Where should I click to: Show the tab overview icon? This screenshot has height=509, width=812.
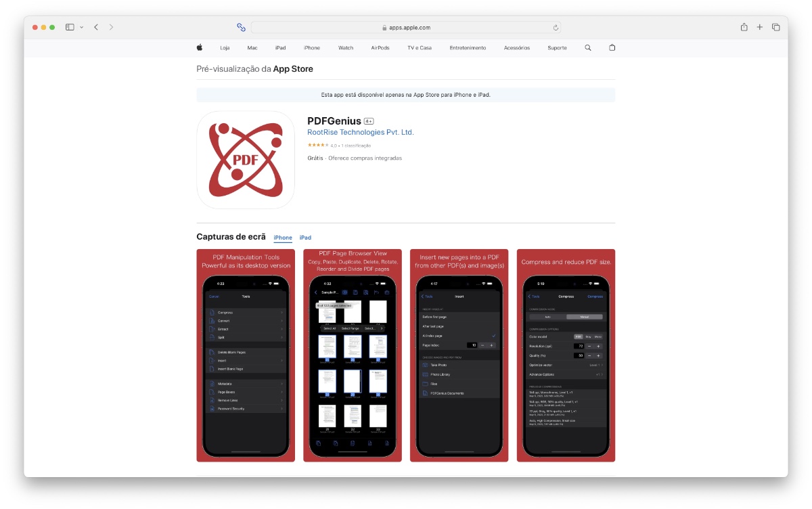coord(776,27)
